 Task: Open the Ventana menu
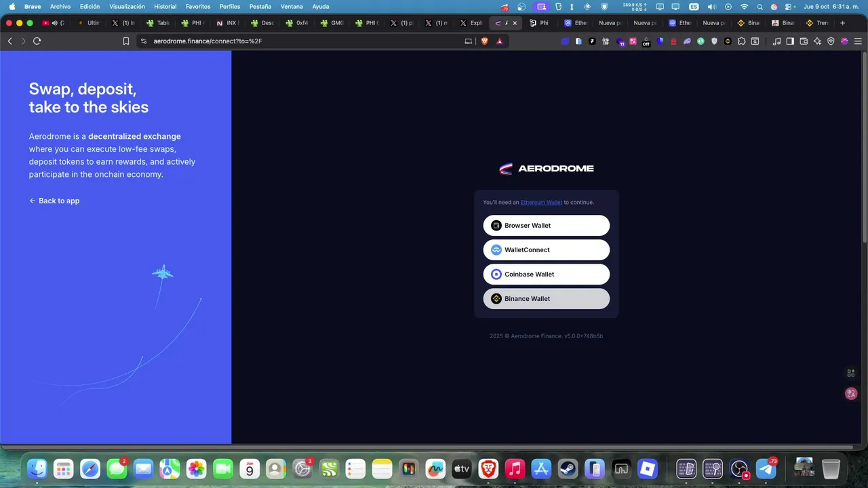pos(292,6)
